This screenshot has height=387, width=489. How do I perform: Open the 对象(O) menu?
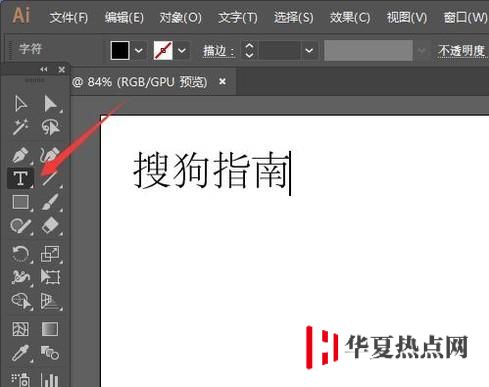pyautogui.click(x=180, y=18)
